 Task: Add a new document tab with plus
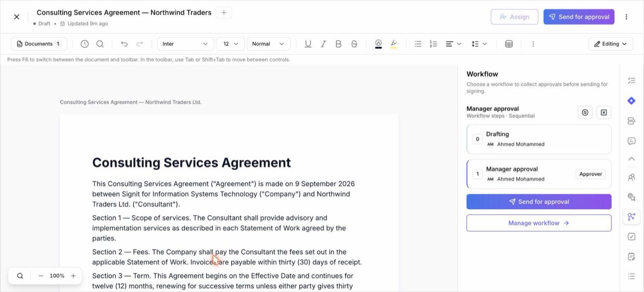[x=224, y=12]
